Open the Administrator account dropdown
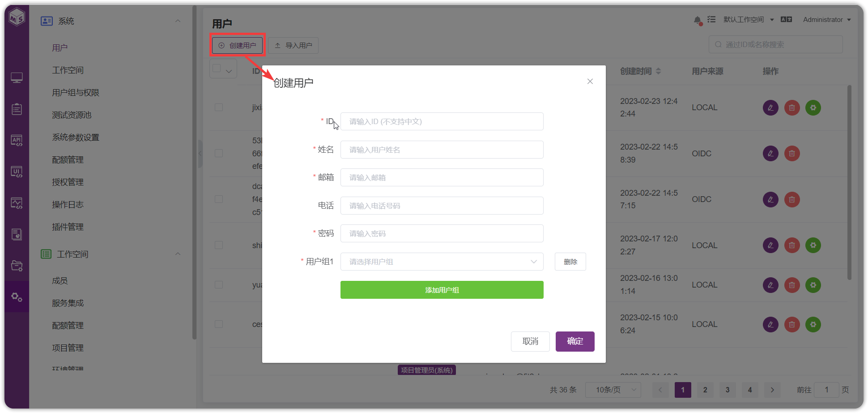The width and height of the screenshot is (868, 413). tap(827, 20)
